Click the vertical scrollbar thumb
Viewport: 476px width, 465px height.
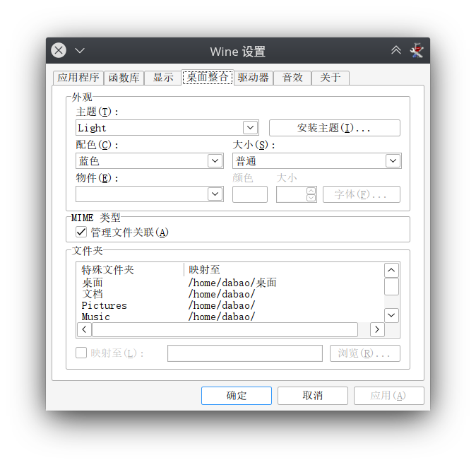[391, 286]
